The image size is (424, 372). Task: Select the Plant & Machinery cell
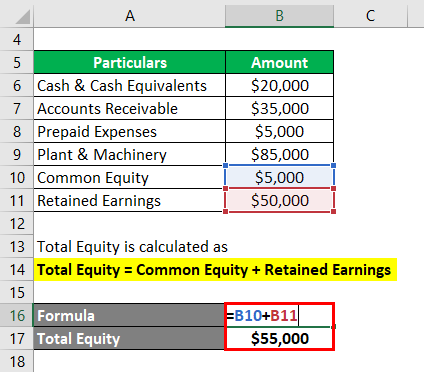click(x=129, y=154)
